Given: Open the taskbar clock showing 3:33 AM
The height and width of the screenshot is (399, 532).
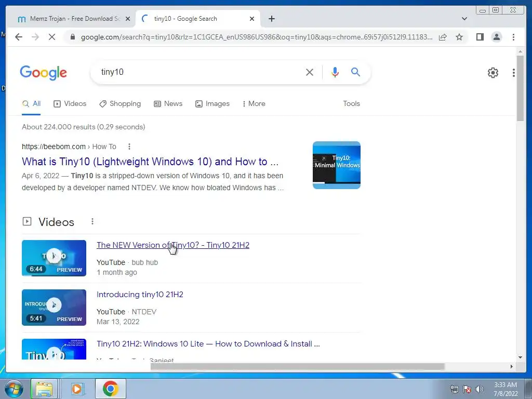Looking at the screenshot, I should click(506, 389).
